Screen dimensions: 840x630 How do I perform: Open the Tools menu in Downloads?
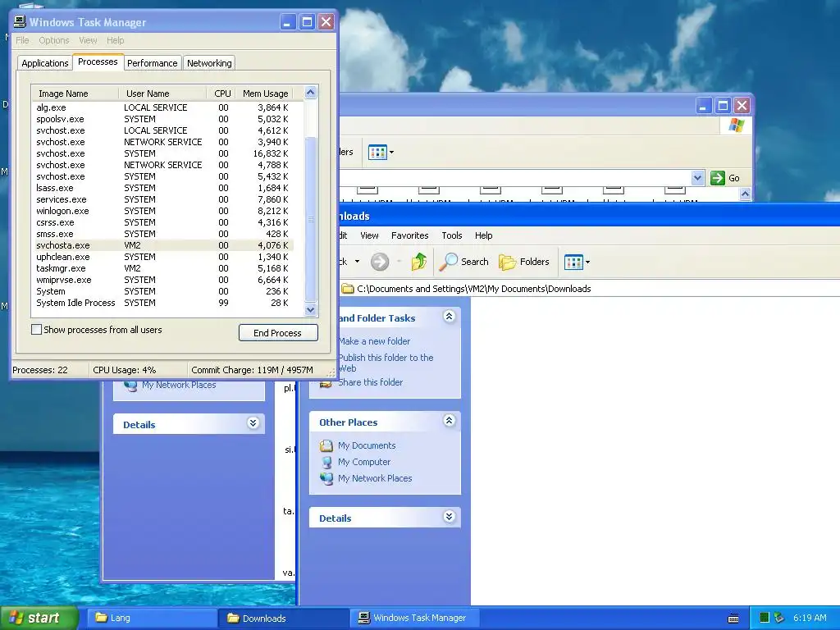(452, 235)
